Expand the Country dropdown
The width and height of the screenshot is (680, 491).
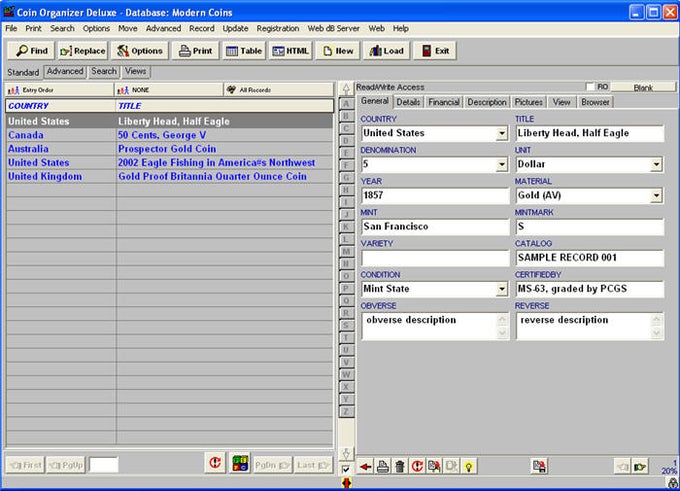[501, 133]
